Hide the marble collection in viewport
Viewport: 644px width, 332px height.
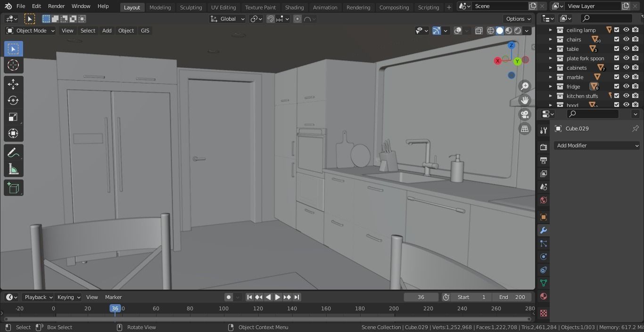(626, 77)
